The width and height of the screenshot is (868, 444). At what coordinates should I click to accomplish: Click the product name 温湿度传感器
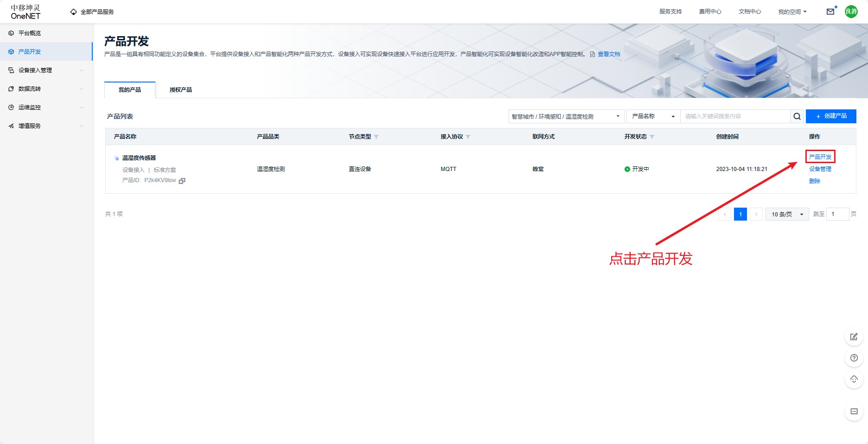[139, 158]
